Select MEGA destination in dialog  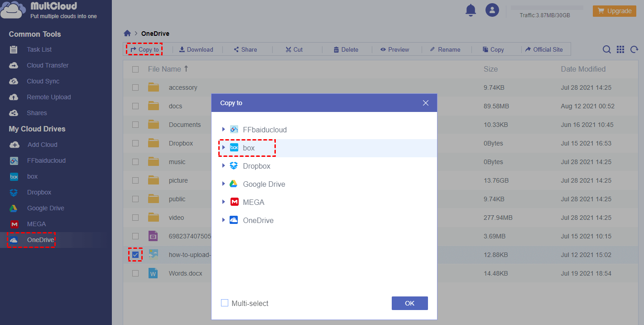[x=254, y=202]
